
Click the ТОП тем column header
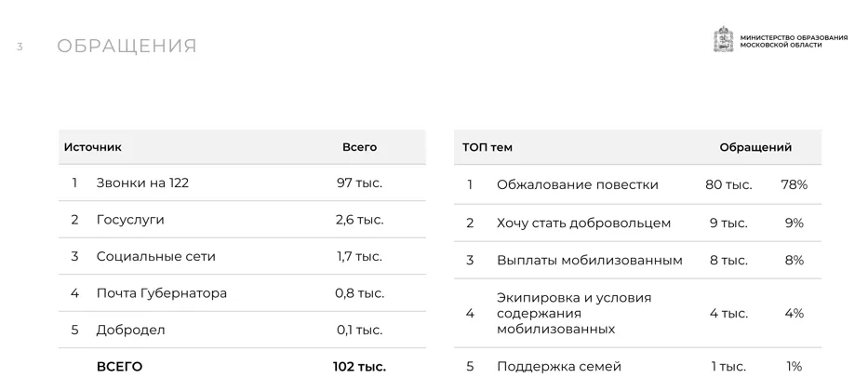click(487, 147)
